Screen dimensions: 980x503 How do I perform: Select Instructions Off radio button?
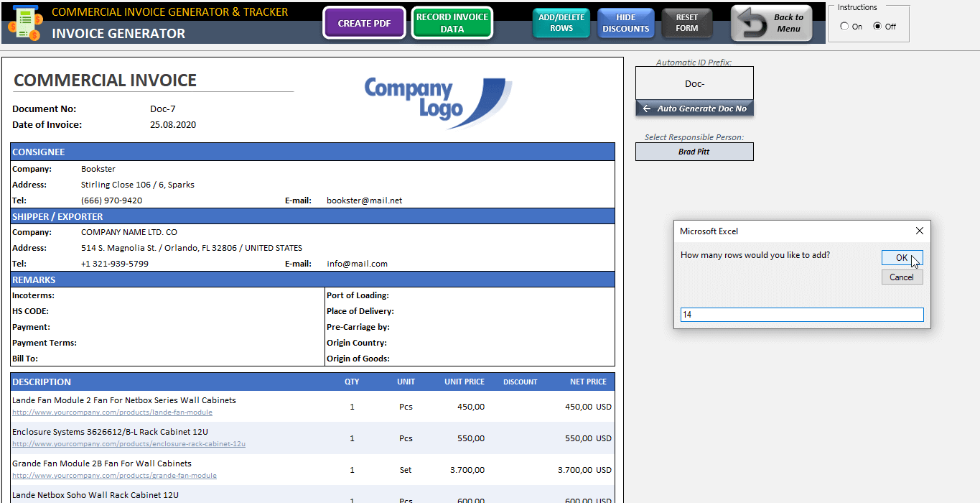tap(877, 27)
